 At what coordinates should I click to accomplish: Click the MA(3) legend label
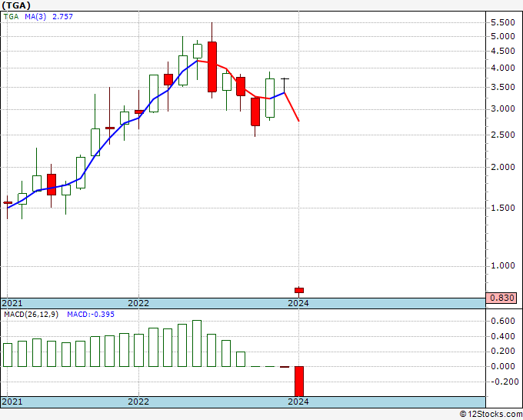pyautogui.click(x=35, y=17)
